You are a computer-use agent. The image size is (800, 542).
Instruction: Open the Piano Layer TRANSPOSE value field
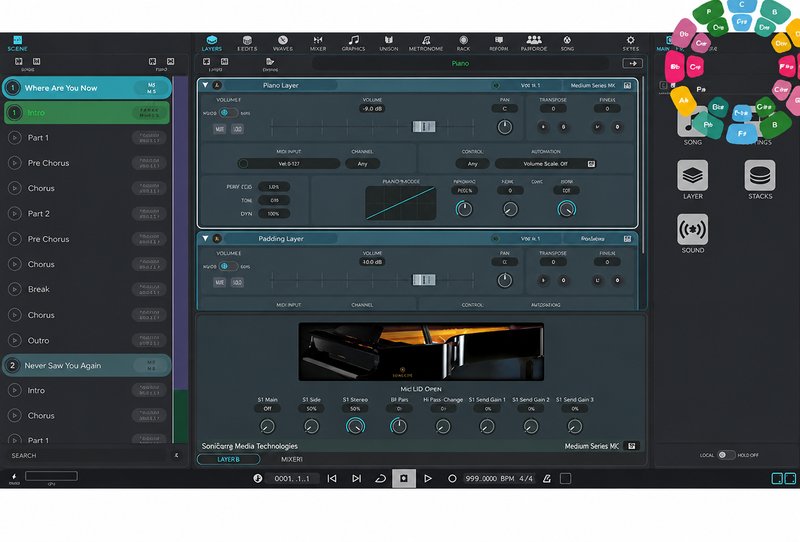coord(553,109)
